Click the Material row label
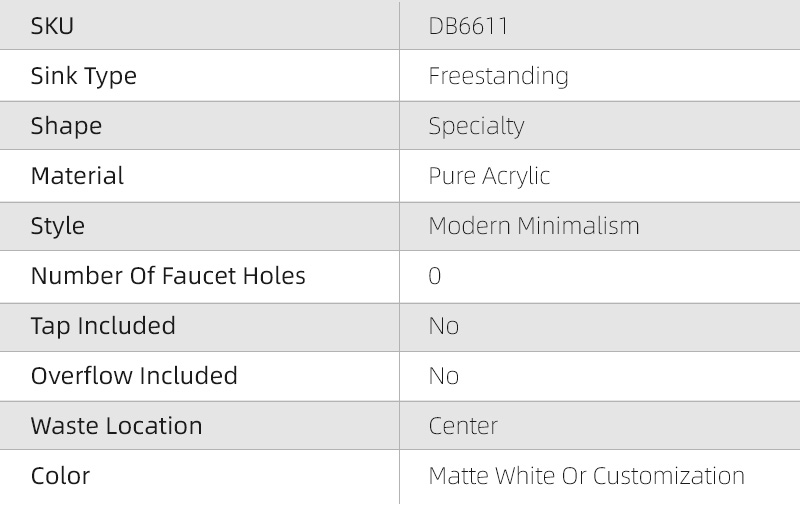Viewport: 800px width, 505px height. (77, 176)
